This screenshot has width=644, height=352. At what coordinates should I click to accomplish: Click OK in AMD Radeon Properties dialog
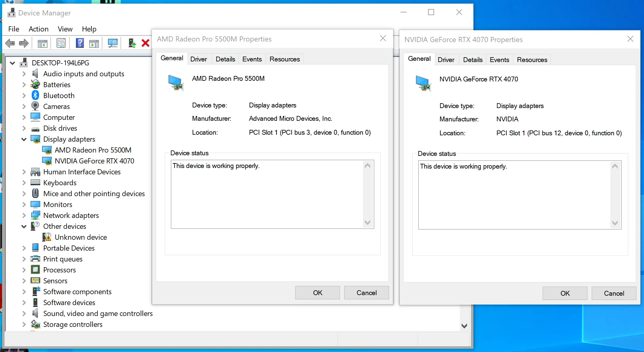pyautogui.click(x=318, y=293)
